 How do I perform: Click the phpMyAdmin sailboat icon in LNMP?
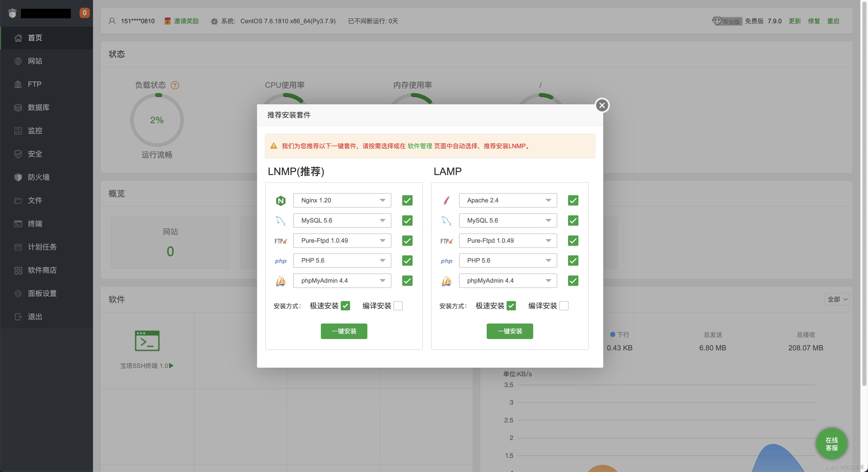(280, 281)
